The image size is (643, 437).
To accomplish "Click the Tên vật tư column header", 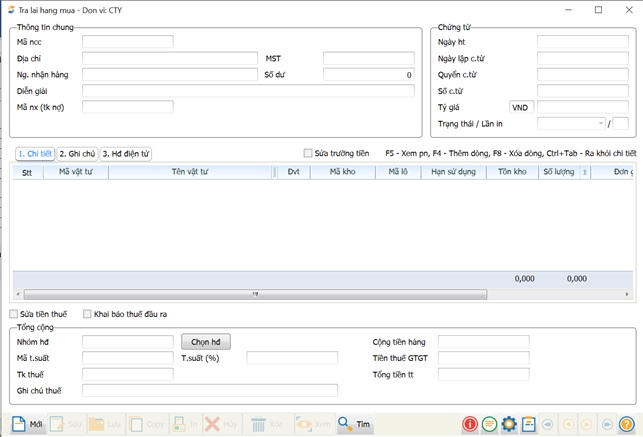I will 190,172.
